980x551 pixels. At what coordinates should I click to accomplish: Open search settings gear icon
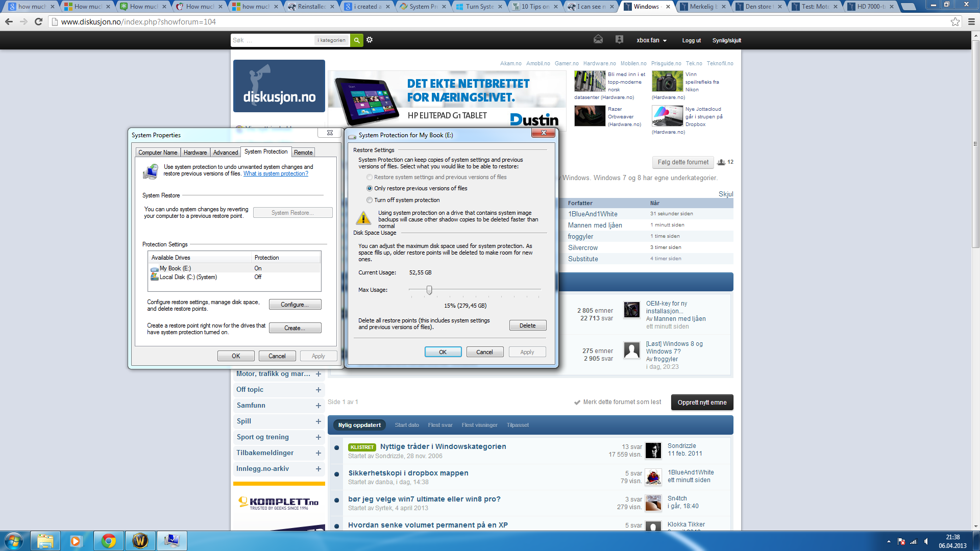click(x=370, y=40)
